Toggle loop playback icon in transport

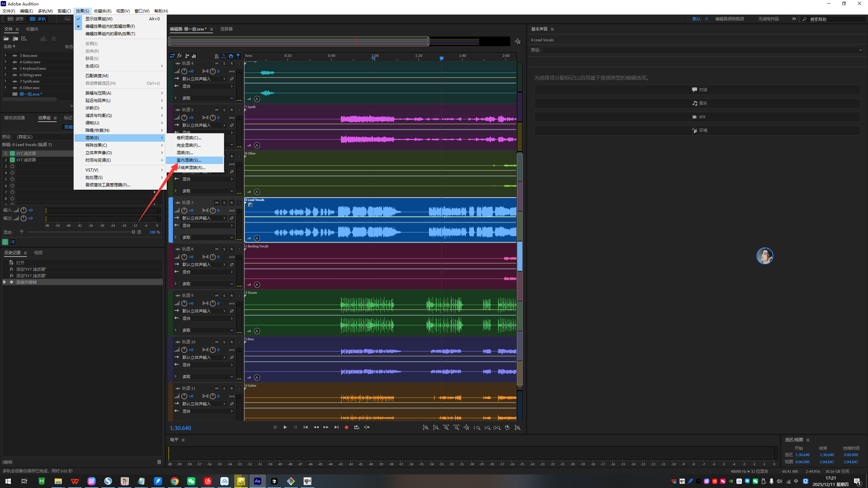356,427
